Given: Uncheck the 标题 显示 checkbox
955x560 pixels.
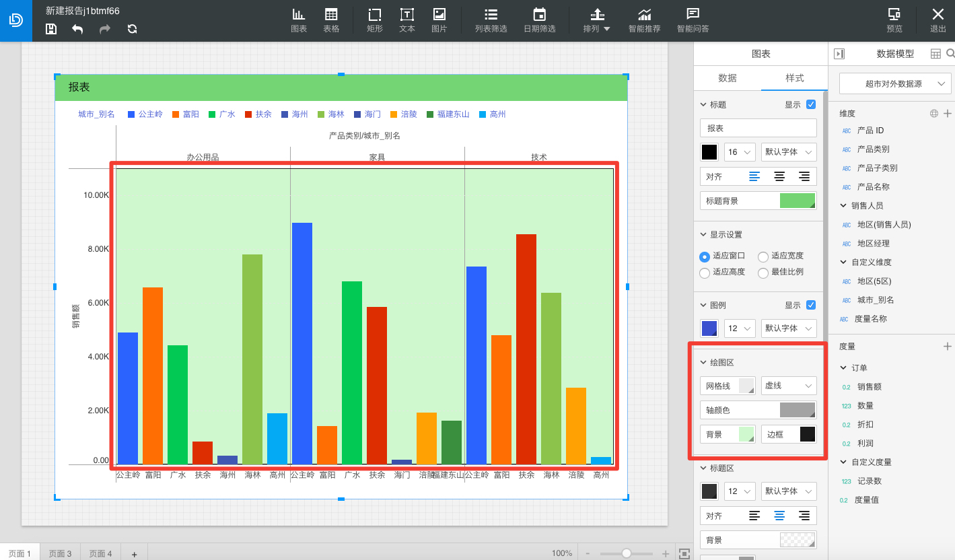Looking at the screenshot, I should pos(811,104).
